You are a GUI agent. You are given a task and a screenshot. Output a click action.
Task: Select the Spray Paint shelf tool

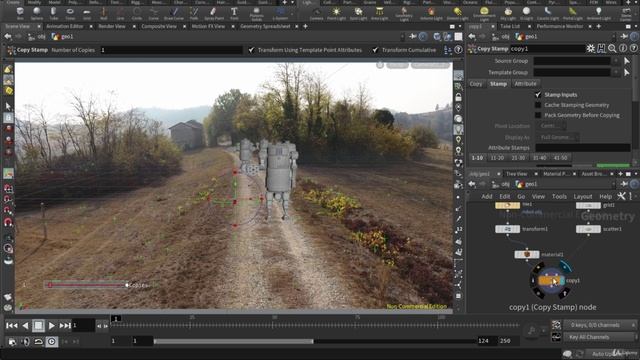213,13
